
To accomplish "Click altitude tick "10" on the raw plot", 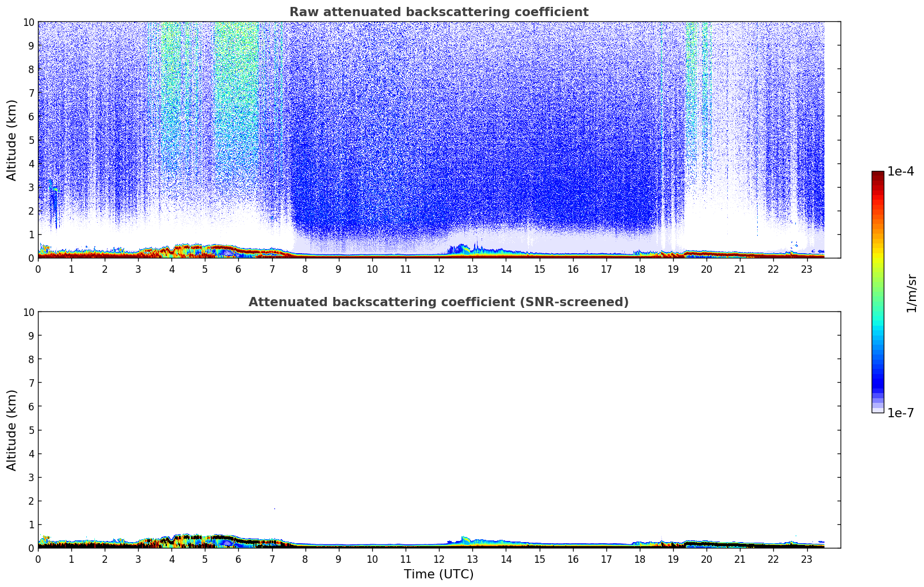I will [x=28, y=22].
